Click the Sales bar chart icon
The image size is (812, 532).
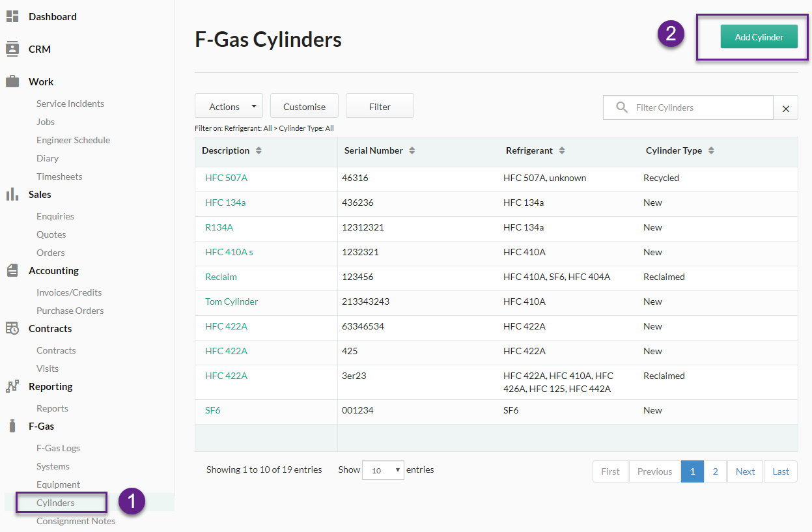click(x=12, y=194)
